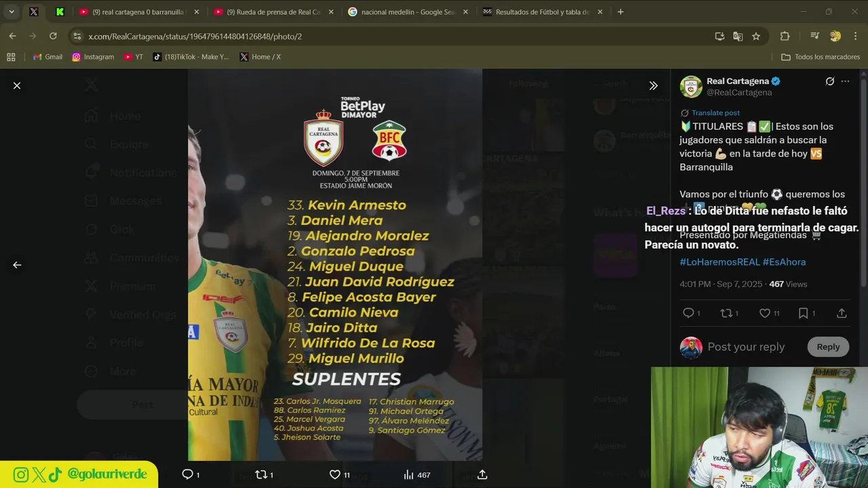Click the address bar URL
The height and width of the screenshot is (488, 868).
tap(195, 37)
